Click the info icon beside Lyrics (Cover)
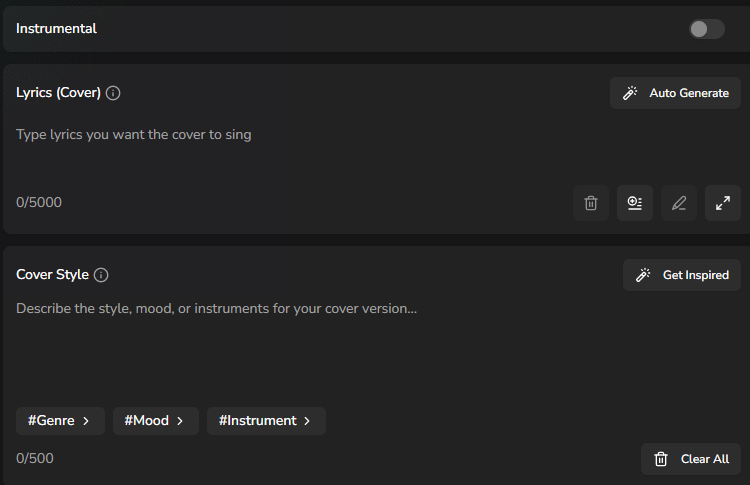The image size is (750, 485). pos(113,93)
